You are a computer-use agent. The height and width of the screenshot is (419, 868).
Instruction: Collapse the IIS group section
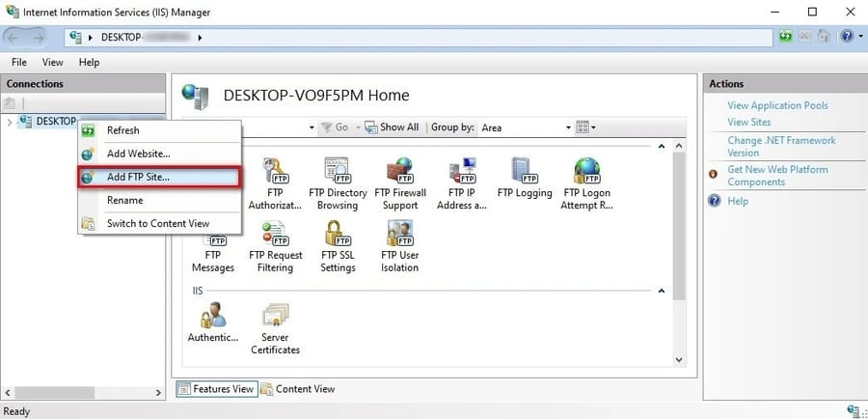(661, 291)
